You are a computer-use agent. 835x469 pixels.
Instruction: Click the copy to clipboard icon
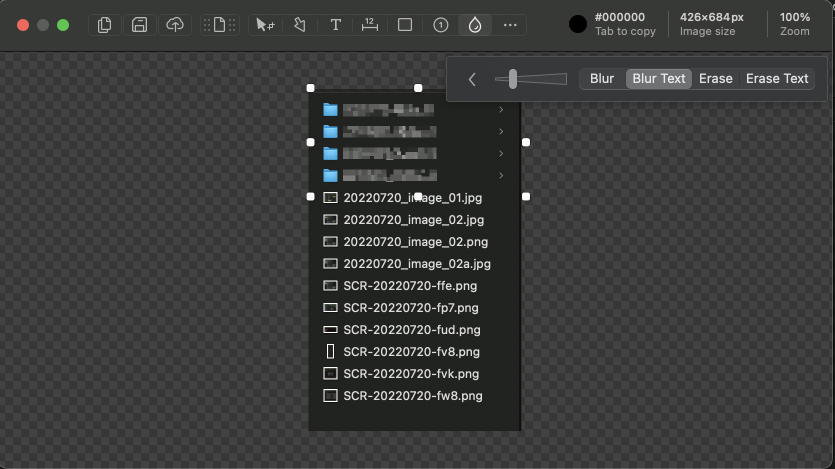click(105, 25)
